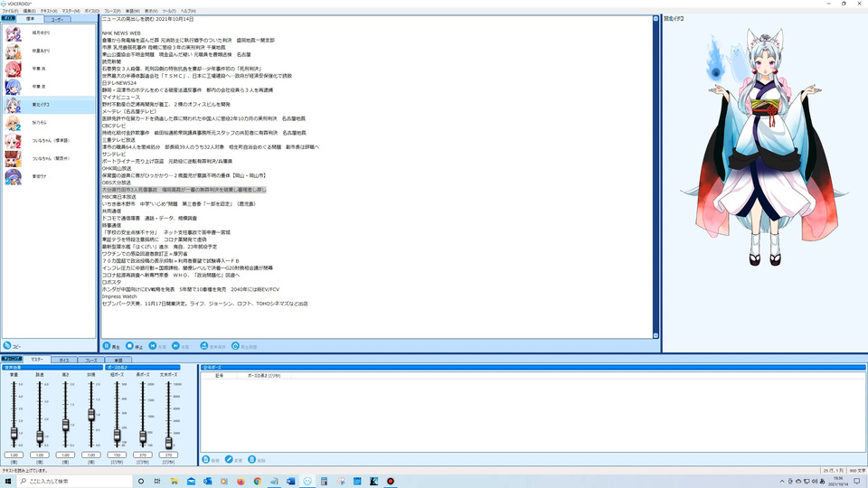Switch to the ユーザー voice preset tab
The width and height of the screenshot is (868, 488).
pyautogui.click(x=58, y=19)
